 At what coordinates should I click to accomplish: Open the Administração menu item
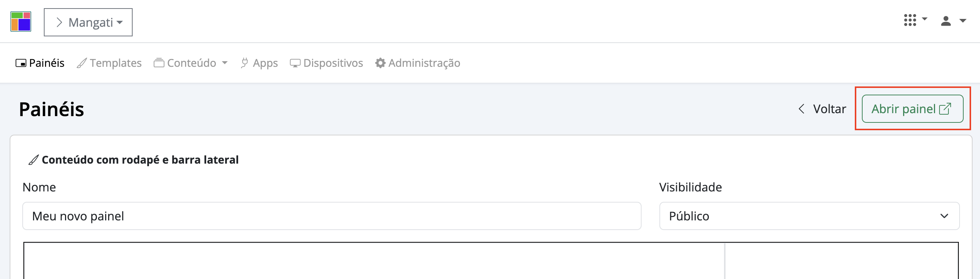tap(424, 63)
